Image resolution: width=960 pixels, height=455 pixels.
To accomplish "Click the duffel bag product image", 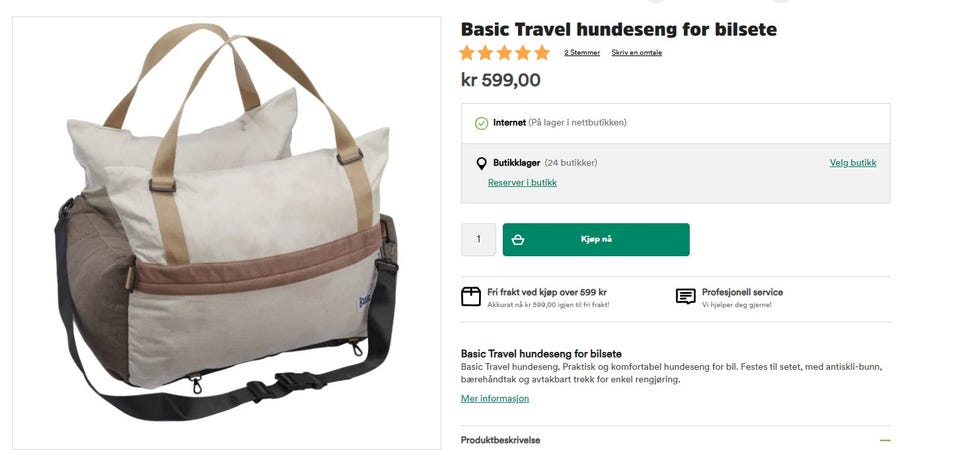I will coord(227,230).
